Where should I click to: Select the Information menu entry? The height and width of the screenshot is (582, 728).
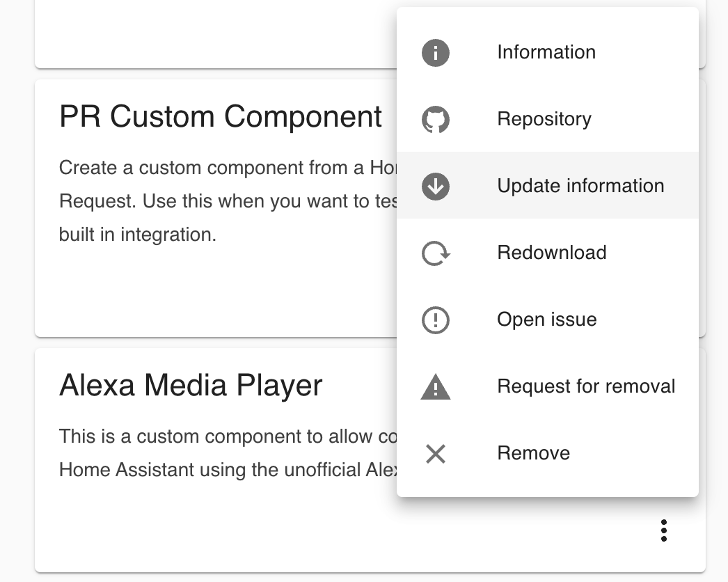(548, 52)
